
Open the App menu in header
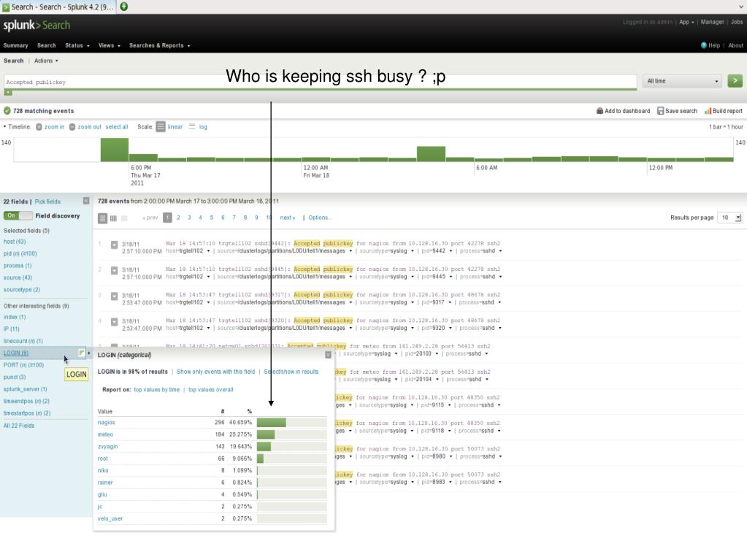click(686, 22)
